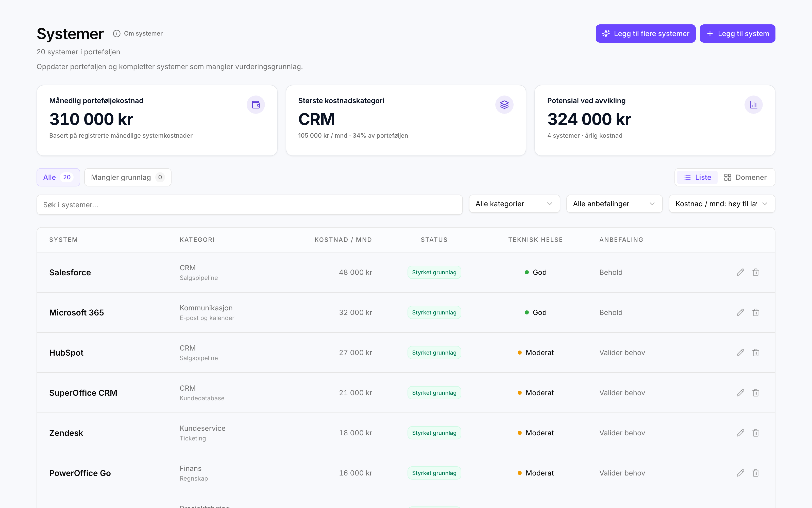
Task: Click the 32 000 kr cost cell
Action: 355,312
